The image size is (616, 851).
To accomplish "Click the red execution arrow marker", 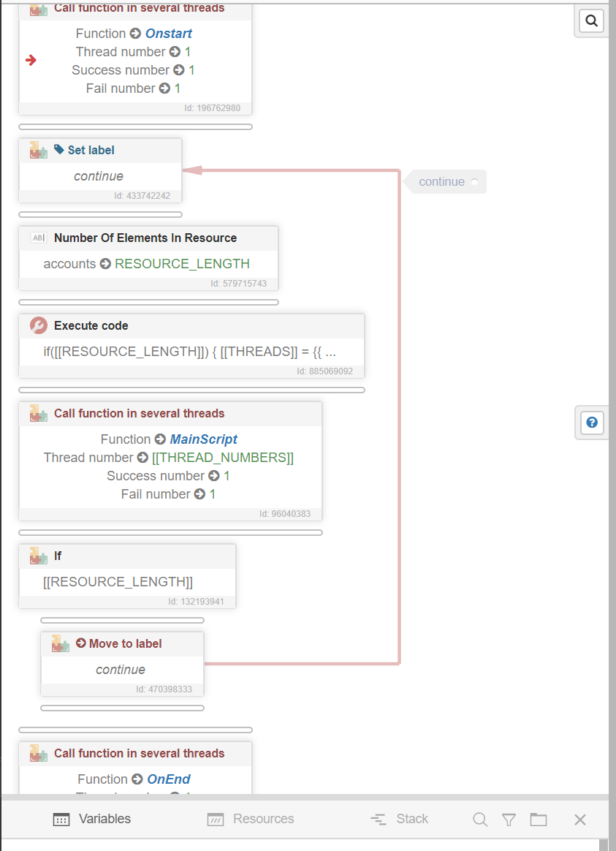I will [x=31, y=60].
